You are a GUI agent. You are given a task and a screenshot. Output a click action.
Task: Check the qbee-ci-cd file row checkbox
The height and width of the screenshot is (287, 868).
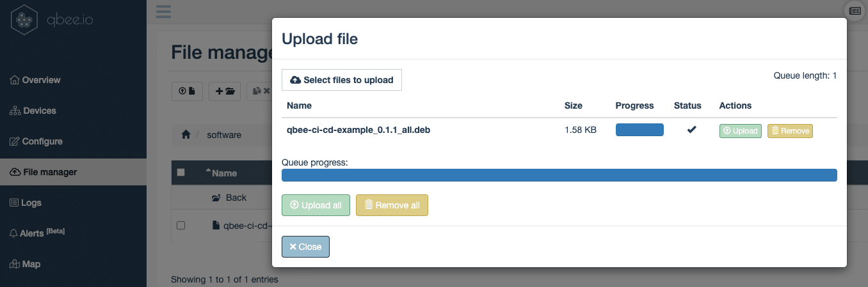click(x=181, y=226)
